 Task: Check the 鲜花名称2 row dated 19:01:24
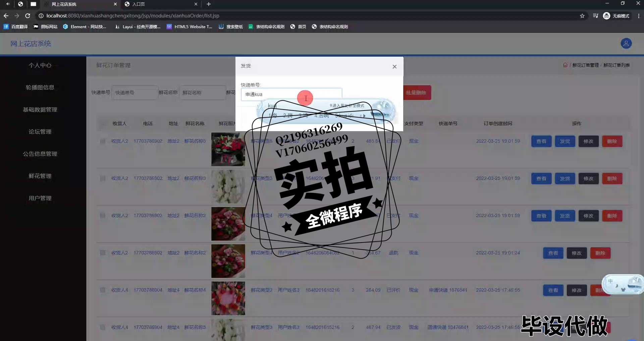(103, 253)
